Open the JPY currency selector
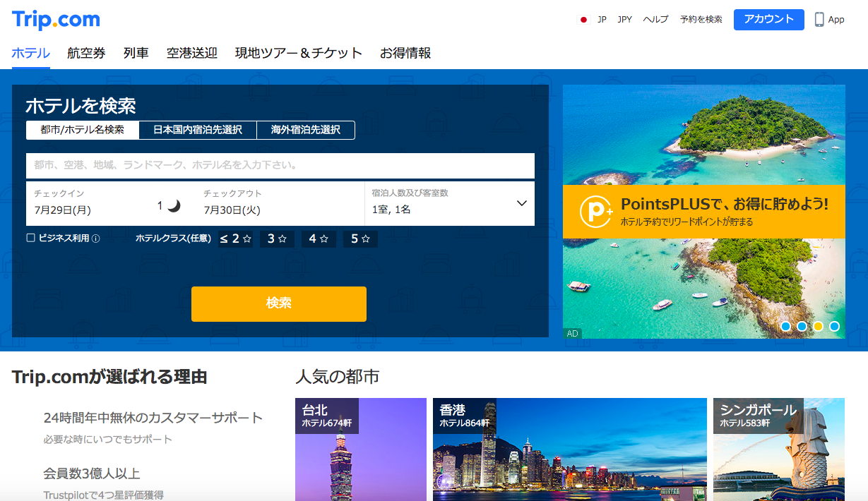 [x=624, y=20]
